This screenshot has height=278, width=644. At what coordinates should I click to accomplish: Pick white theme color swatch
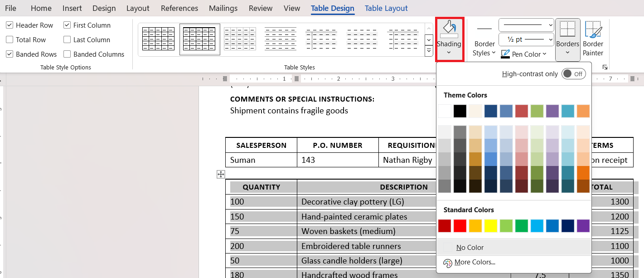[x=445, y=111]
